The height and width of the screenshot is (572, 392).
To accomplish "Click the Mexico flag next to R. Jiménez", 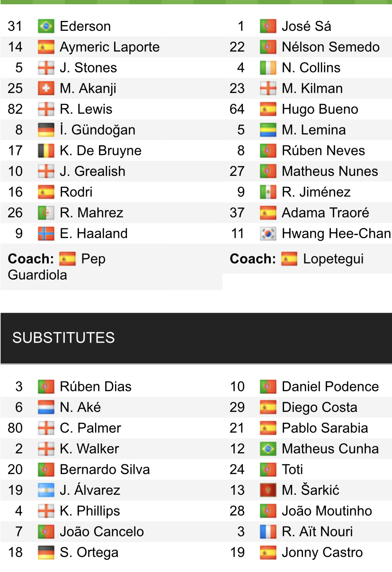I will [x=268, y=192].
